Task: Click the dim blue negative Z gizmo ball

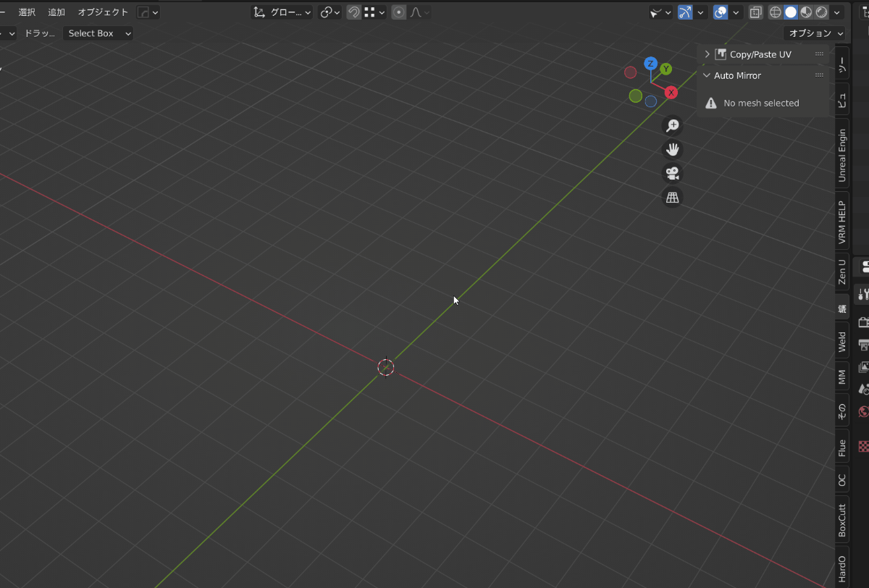Action: 651,101
